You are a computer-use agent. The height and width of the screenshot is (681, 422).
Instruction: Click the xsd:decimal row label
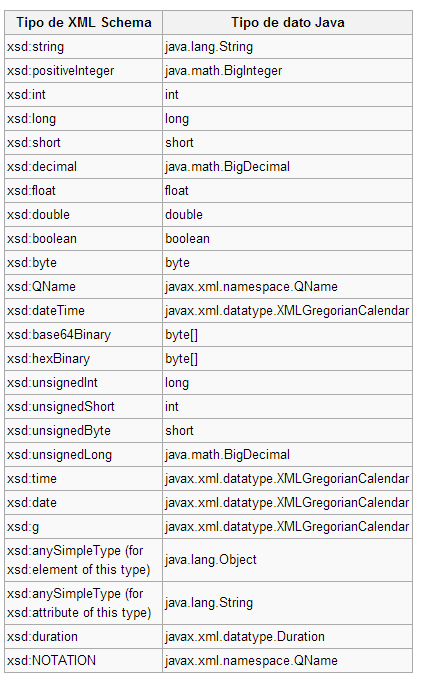[84, 166]
